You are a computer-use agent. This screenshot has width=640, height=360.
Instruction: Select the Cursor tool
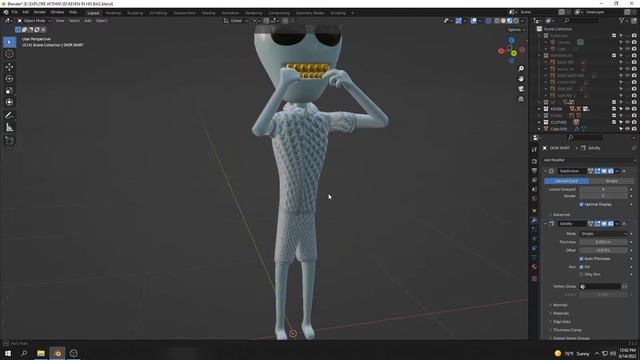click(9, 54)
